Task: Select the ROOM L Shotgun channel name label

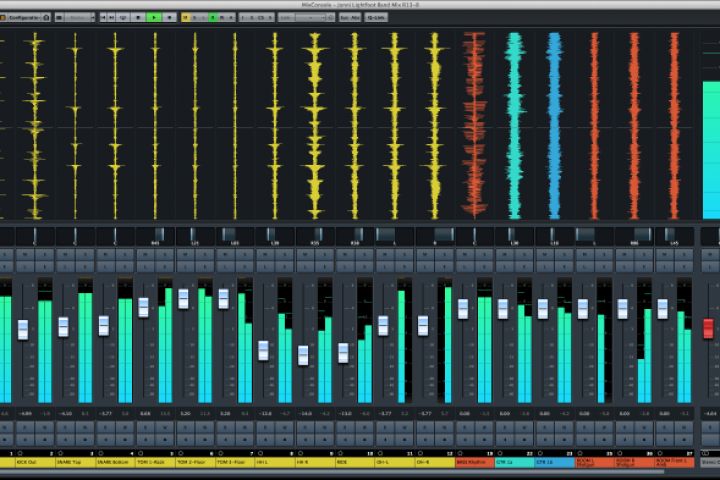Action: (x=595, y=463)
